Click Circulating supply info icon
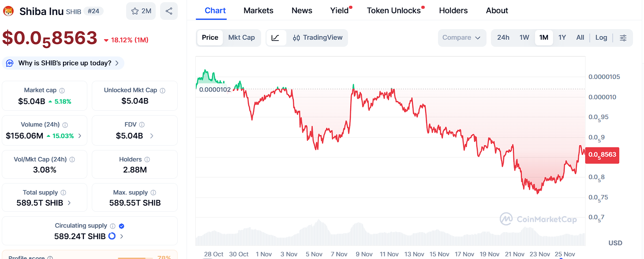This screenshot has height=259, width=644. (x=113, y=226)
